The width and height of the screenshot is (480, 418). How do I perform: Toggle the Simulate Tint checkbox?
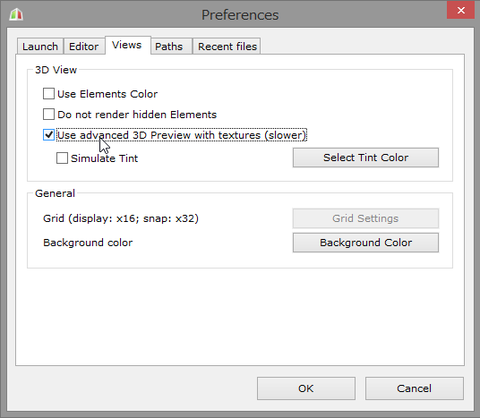tap(62, 158)
